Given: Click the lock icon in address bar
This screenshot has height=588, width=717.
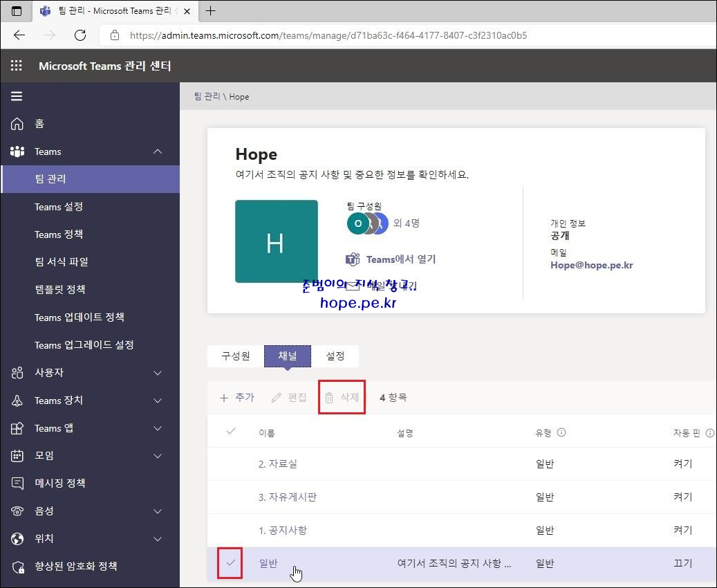Looking at the screenshot, I should pyautogui.click(x=115, y=35).
